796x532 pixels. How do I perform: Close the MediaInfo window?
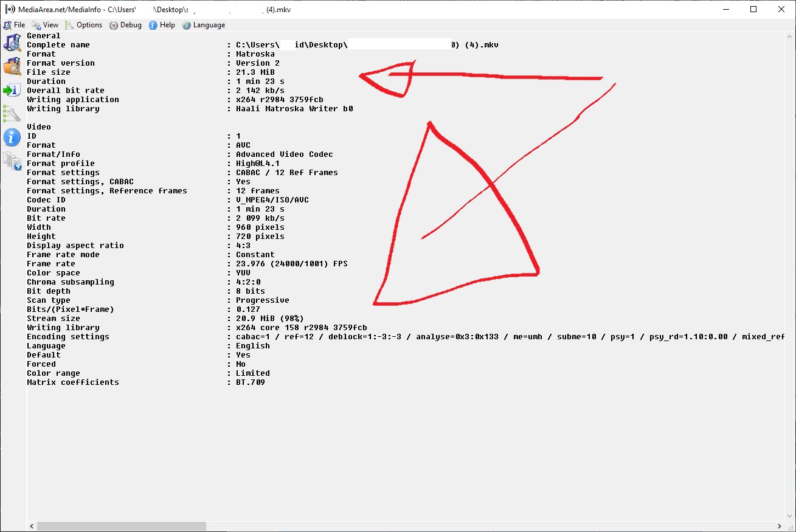click(781, 9)
